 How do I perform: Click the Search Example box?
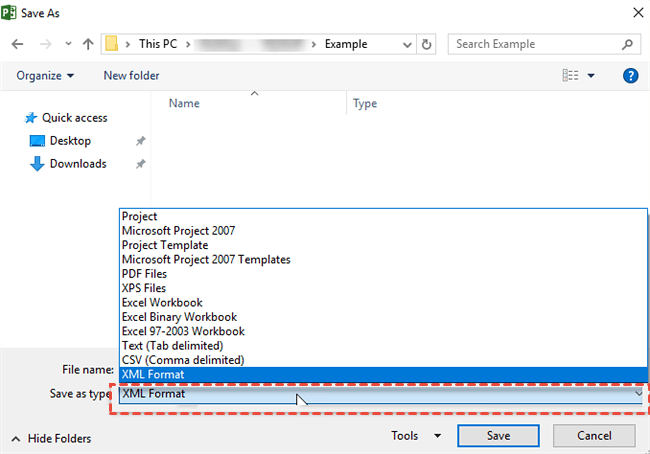coord(544,44)
